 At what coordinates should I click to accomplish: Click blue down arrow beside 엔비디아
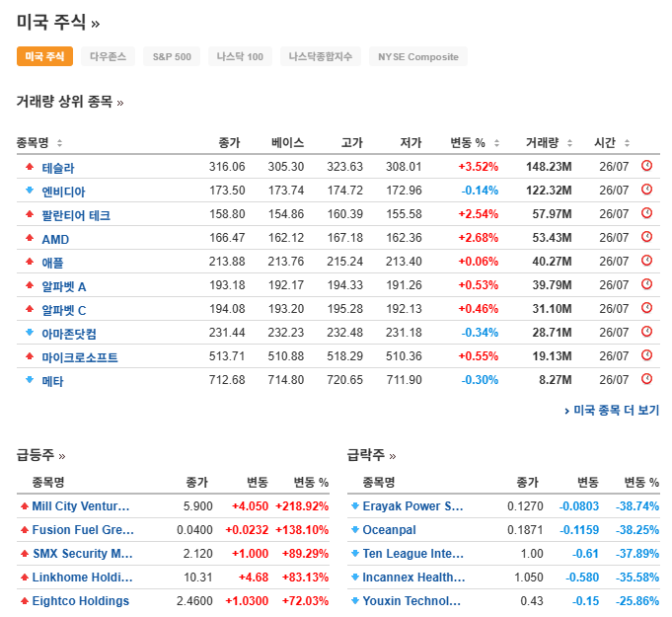[30, 190]
